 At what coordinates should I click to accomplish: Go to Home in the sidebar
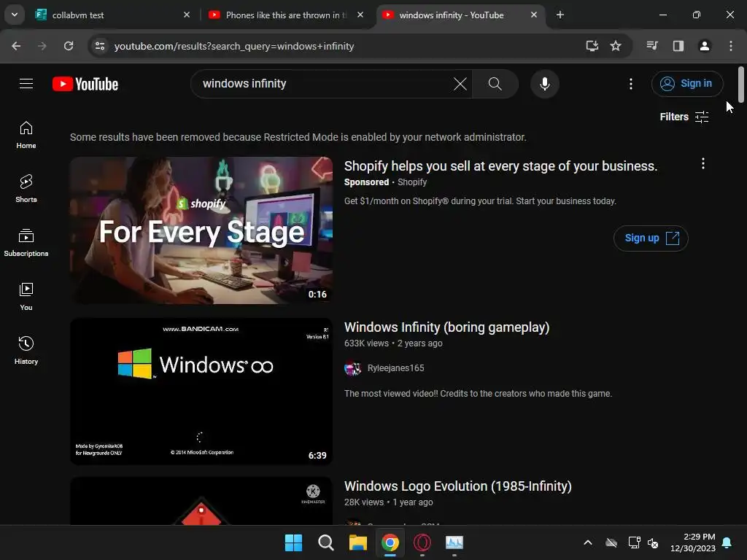coord(26,135)
